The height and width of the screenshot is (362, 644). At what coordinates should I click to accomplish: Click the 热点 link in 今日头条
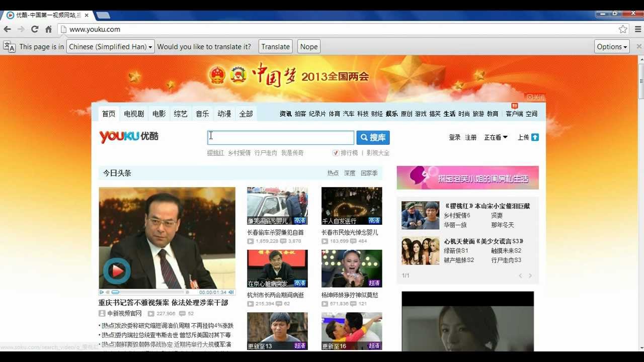click(333, 173)
